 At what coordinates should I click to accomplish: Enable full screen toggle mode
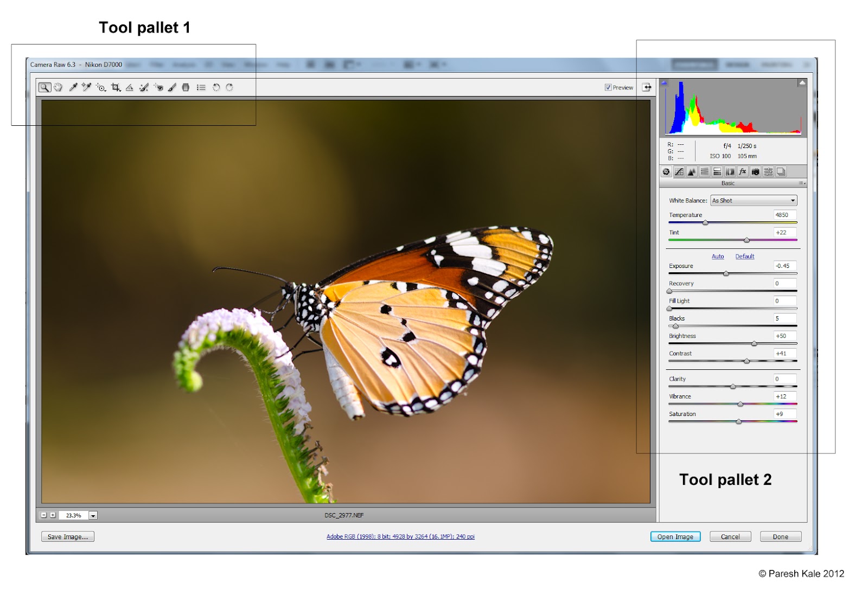(647, 87)
